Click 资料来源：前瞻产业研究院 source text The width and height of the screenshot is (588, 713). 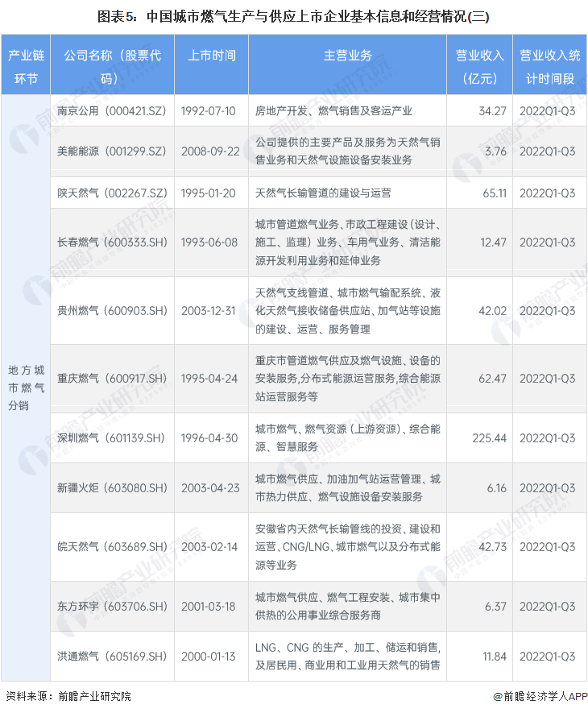(68, 696)
